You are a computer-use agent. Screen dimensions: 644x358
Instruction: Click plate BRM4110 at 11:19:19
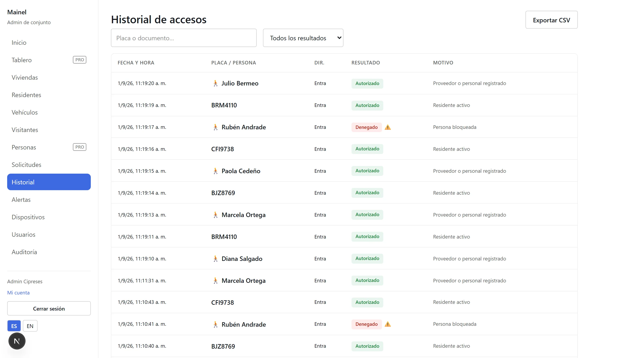tap(224, 105)
